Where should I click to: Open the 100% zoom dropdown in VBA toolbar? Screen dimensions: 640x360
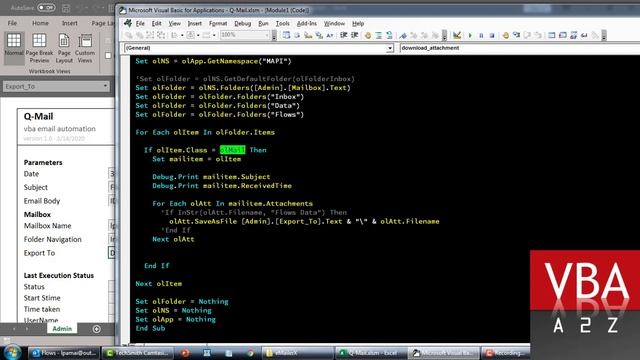[x=267, y=35]
